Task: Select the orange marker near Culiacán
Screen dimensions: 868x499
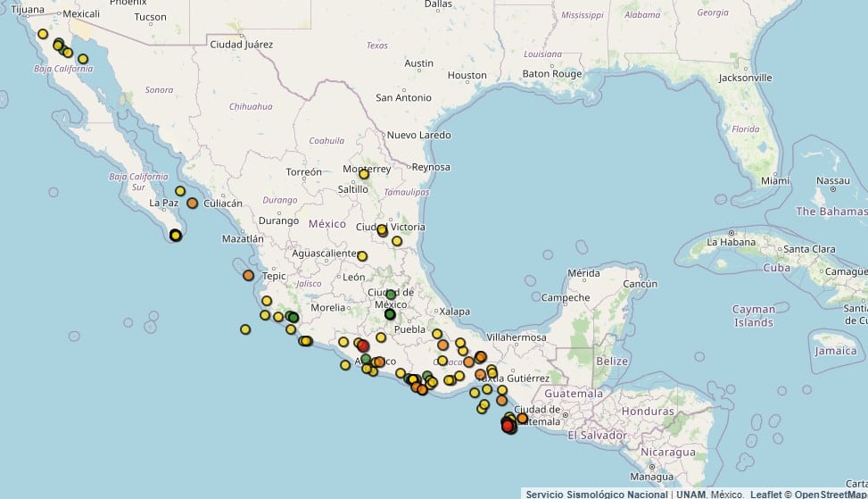Action: (x=192, y=204)
